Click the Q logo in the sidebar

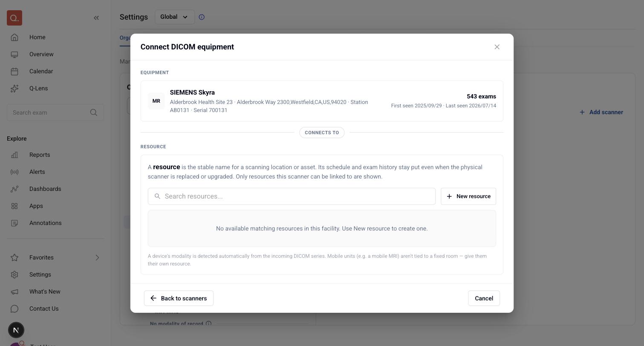[x=14, y=18]
